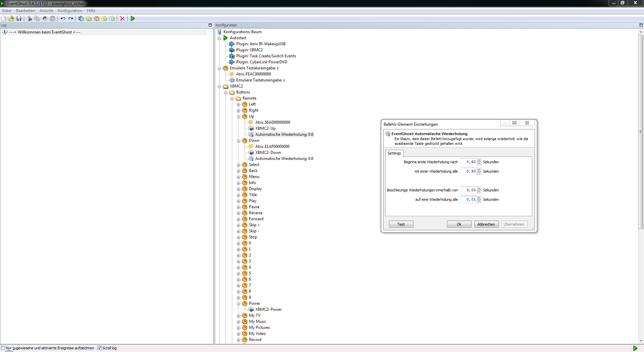Maximize the Konfiguration panel
The image size is (644, 352).
[641, 25]
